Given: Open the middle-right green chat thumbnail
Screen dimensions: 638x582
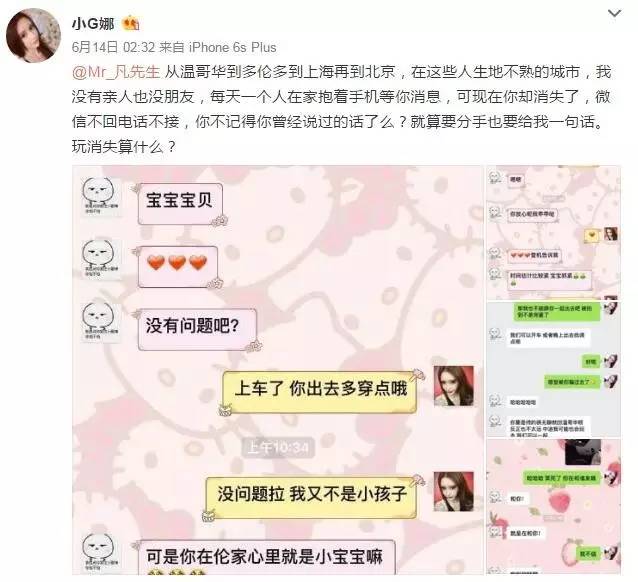Looking at the screenshot, I should [x=553, y=369].
